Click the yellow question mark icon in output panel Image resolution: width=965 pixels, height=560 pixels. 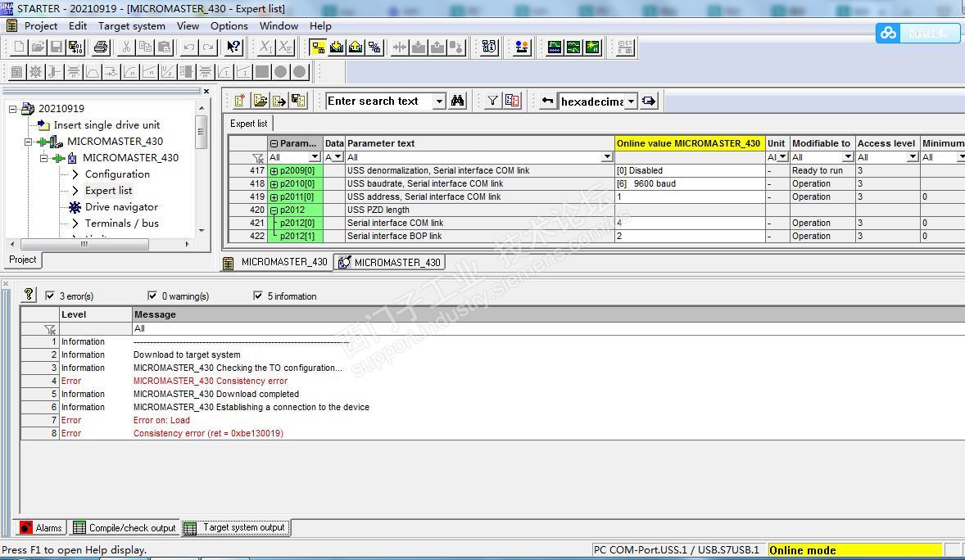[x=29, y=295]
